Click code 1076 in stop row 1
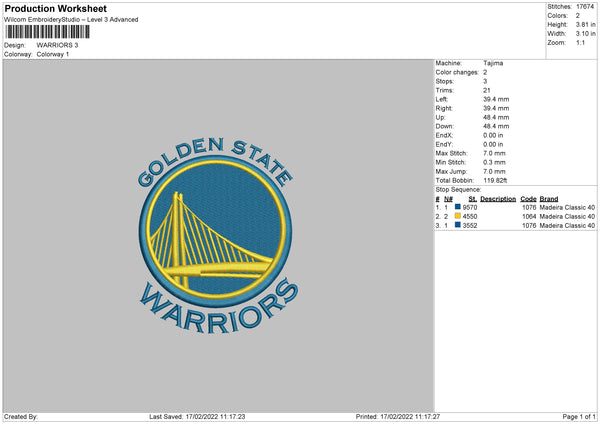The image size is (600, 424). pyautogui.click(x=529, y=207)
